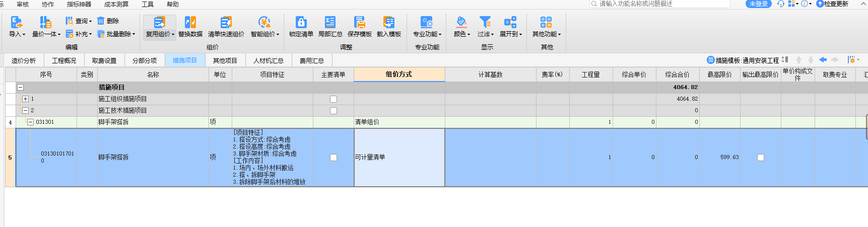Open the 导入 dropdown arrow
Viewport: 868px width, 227px height.
click(24, 35)
